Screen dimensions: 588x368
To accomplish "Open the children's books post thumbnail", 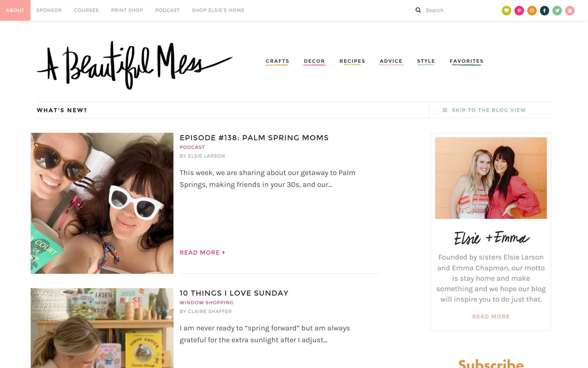I will click(x=102, y=328).
